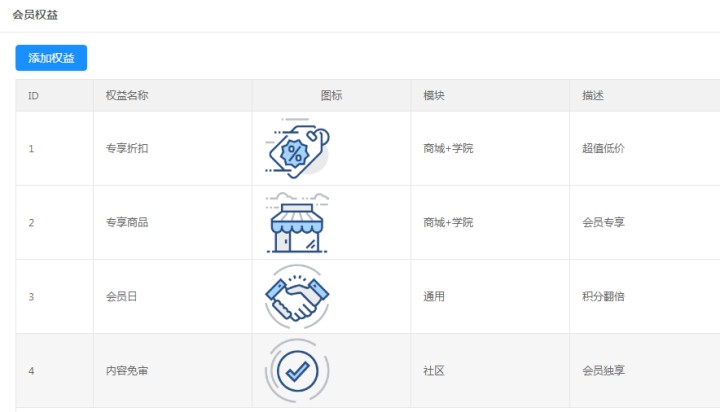Click the 超值低价 description cell

[x=603, y=148]
